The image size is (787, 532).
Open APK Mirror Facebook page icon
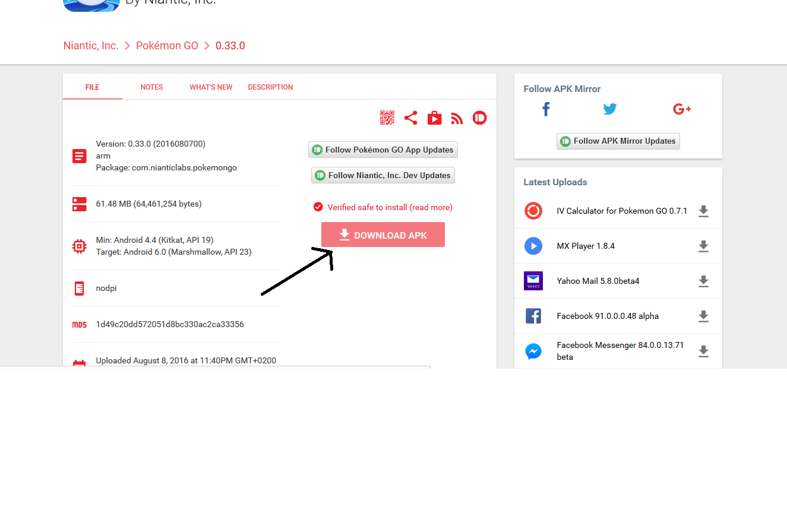pos(546,109)
